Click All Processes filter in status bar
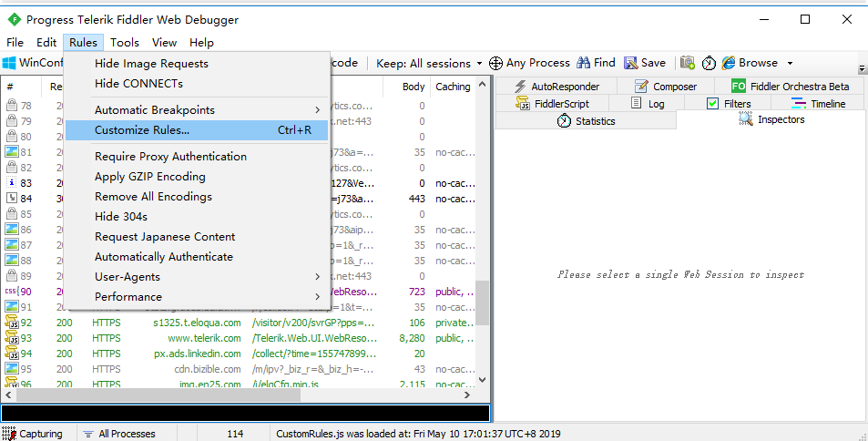The height and width of the screenshot is (441, 868). click(119, 434)
